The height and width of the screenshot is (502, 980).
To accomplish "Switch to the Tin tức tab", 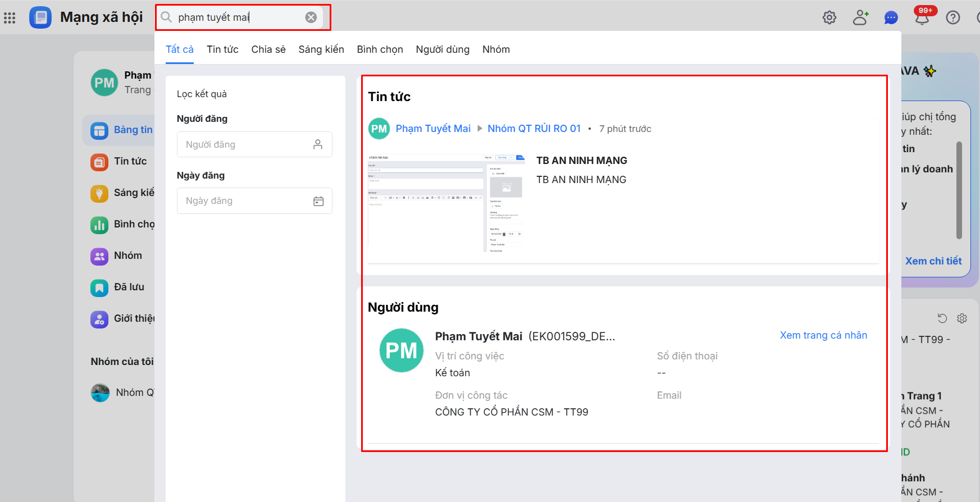I will point(222,49).
